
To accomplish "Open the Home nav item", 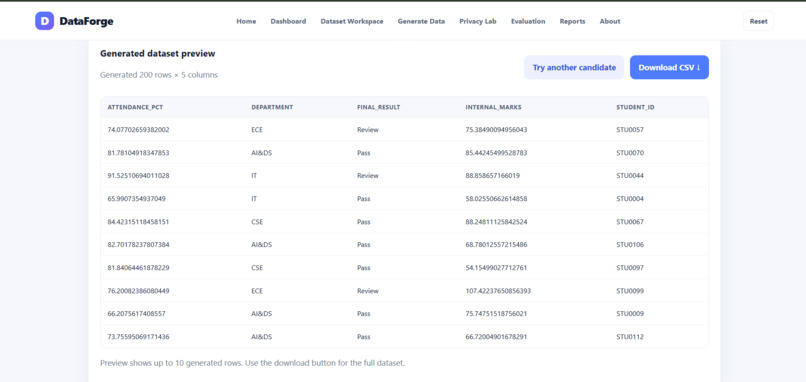I will point(246,22).
